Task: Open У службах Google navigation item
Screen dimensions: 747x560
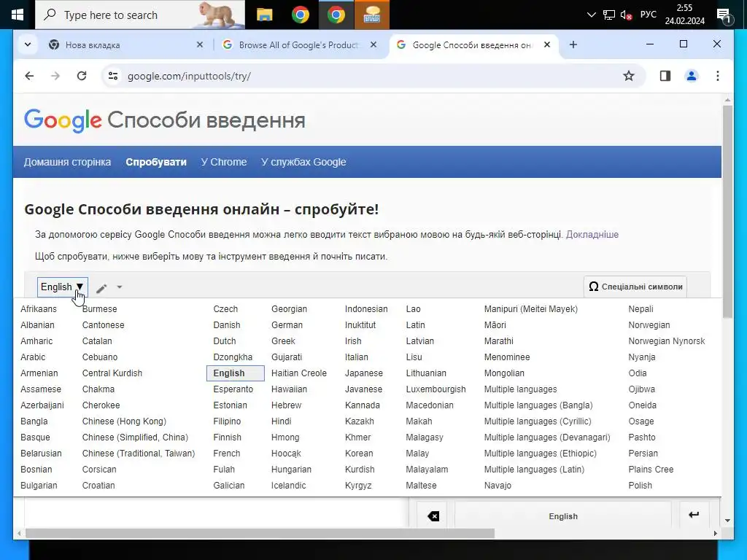Action: tap(303, 162)
